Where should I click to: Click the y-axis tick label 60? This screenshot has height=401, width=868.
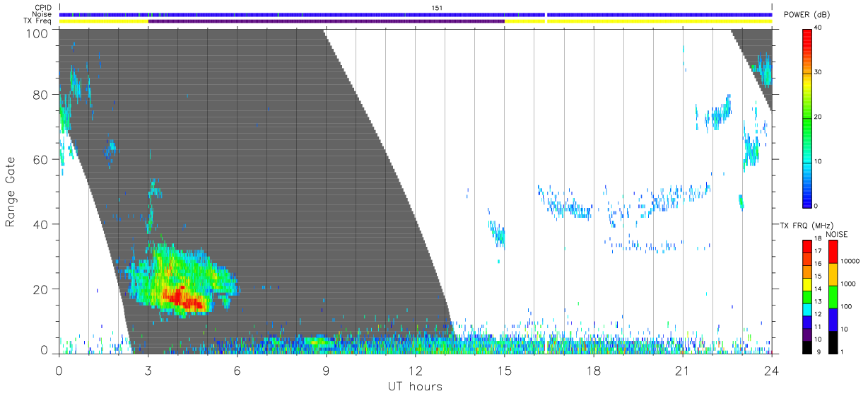click(42, 160)
